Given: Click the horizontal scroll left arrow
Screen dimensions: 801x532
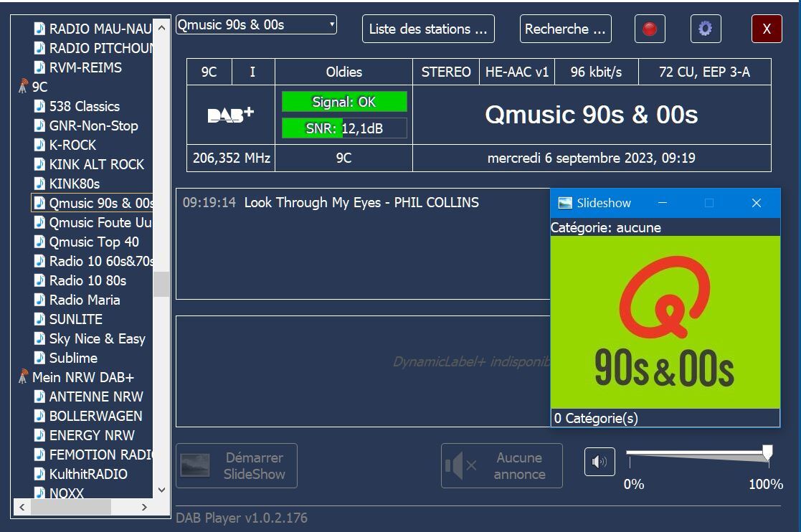Looking at the screenshot, I should tap(22, 507).
